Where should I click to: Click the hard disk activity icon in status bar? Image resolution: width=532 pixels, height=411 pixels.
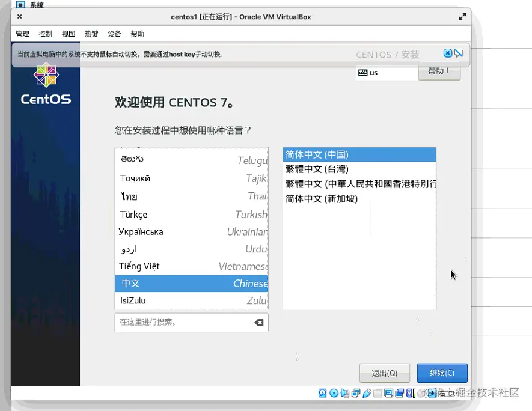322,393
